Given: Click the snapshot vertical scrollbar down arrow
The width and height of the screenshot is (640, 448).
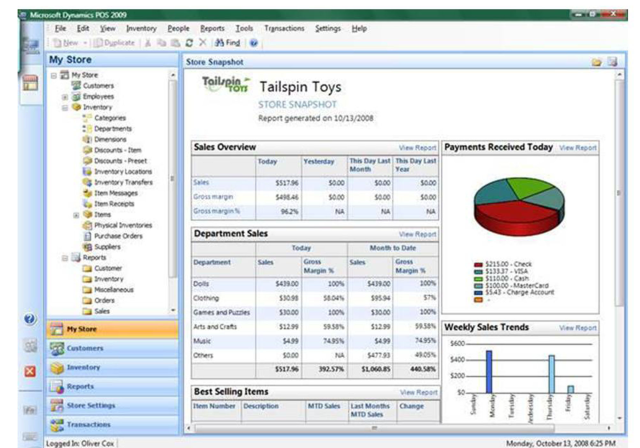Looking at the screenshot, I should click(620, 418).
